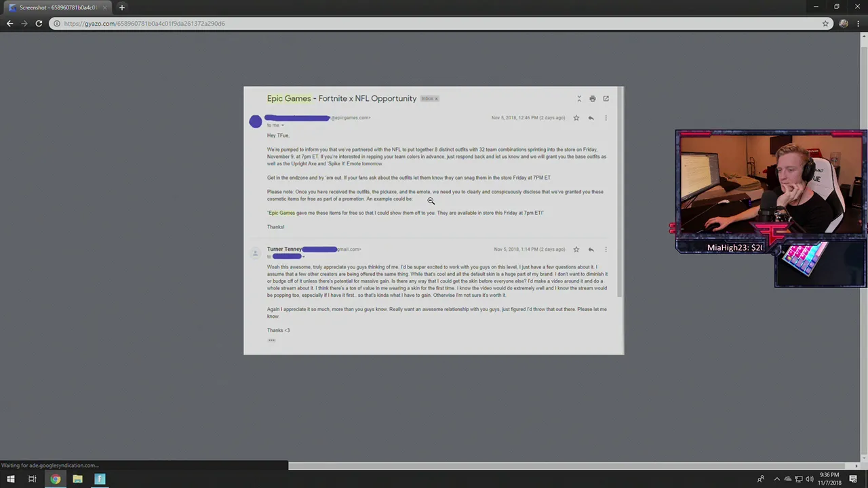Click the browser forward arrow

coord(24,24)
